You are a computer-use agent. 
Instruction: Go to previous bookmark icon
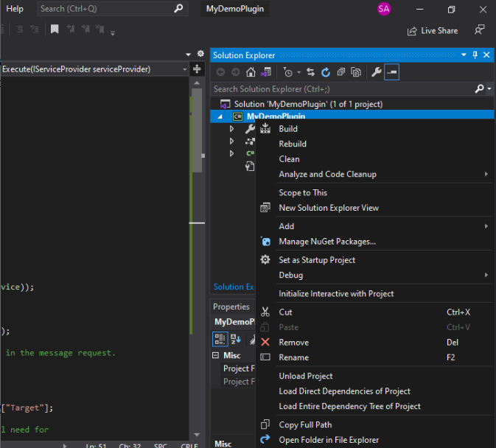pos(71,29)
